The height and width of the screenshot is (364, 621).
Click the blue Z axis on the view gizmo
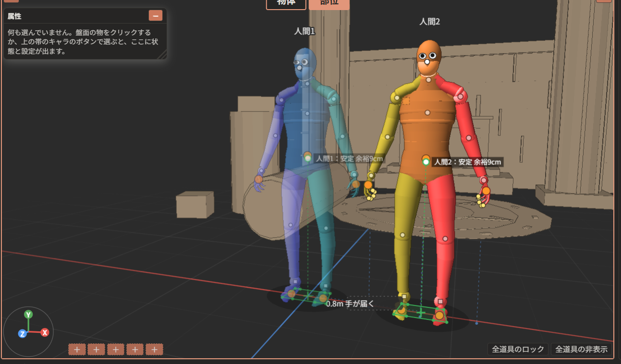tap(22, 333)
